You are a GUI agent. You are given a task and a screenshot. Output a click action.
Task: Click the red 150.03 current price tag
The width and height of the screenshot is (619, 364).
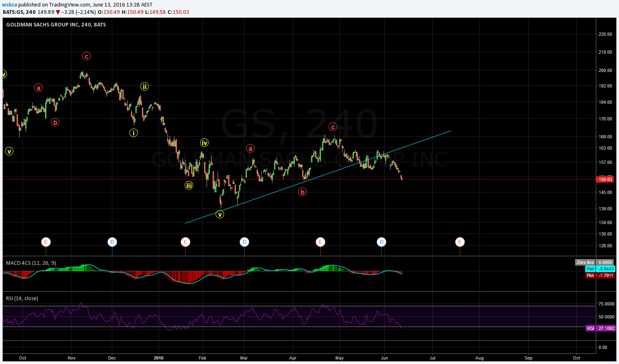point(605,179)
